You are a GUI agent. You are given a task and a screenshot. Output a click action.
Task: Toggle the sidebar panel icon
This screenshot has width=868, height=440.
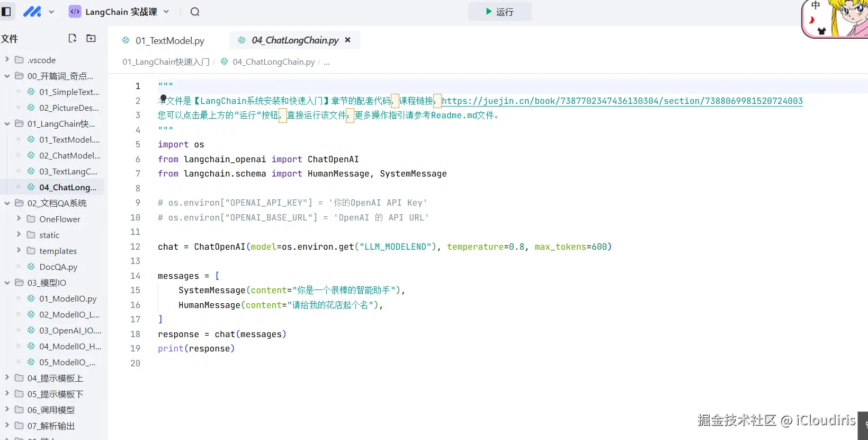(x=6, y=12)
